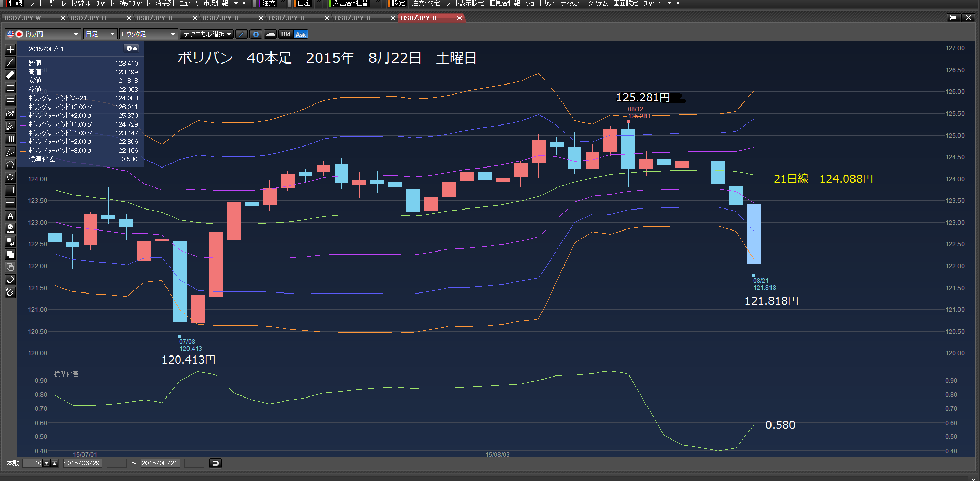The width and height of the screenshot is (980, 481).
Task: Select the smiley ICON stamp tool
Action: tap(10, 228)
